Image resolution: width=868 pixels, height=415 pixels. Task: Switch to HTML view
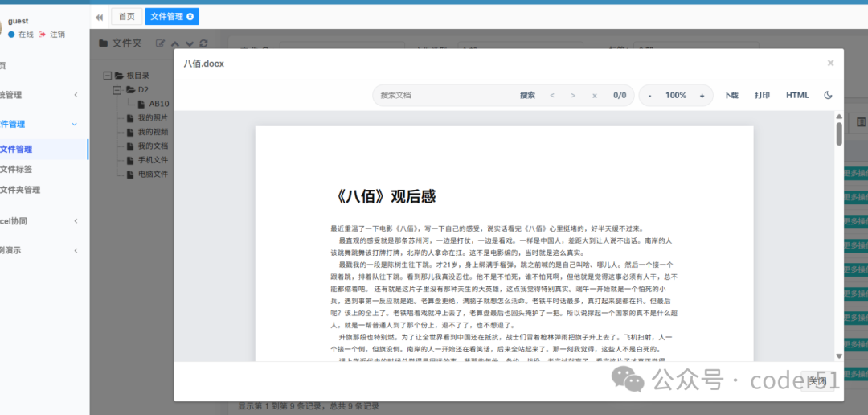797,95
